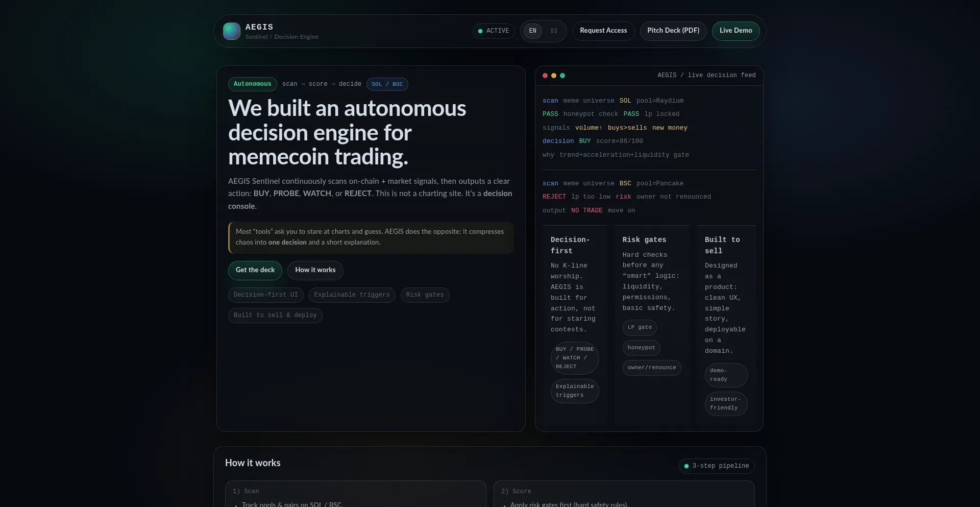980x507 pixels.
Task: Click the yellow dot in terminal header
Action: point(554,76)
